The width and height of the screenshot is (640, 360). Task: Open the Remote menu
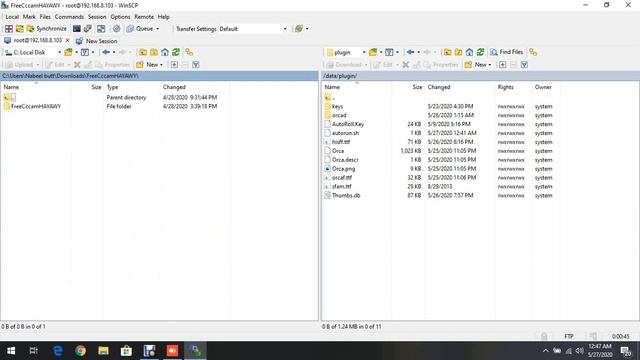click(144, 17)
